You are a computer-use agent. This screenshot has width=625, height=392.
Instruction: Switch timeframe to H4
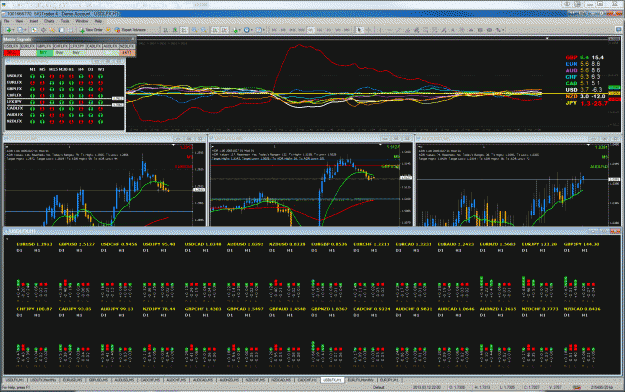pos(320,30)
